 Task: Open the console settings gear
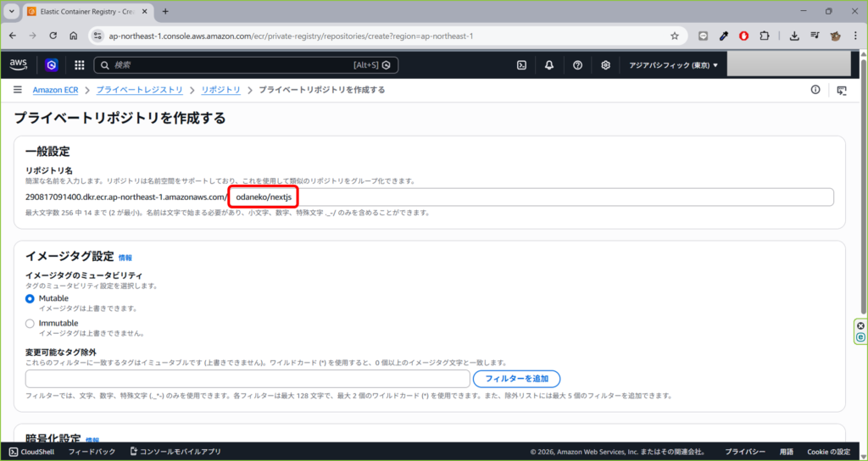[605, 65]
